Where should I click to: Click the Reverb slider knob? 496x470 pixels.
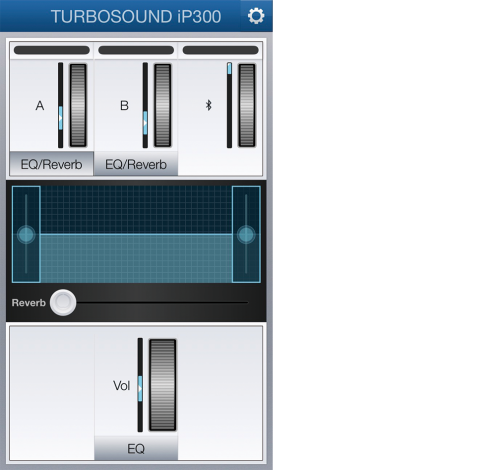tap(63, 302)
